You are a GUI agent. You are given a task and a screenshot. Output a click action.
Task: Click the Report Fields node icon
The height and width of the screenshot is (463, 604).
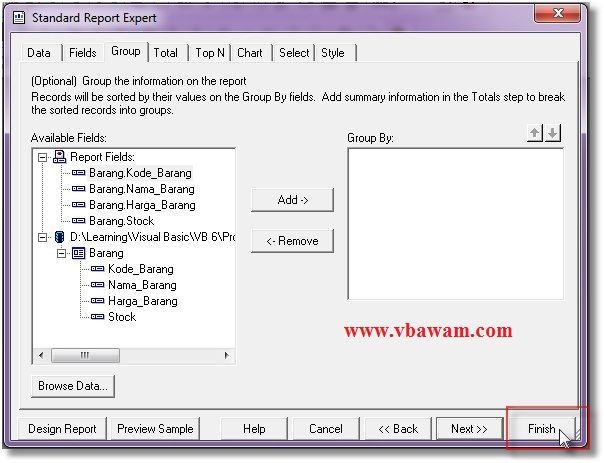59,157
